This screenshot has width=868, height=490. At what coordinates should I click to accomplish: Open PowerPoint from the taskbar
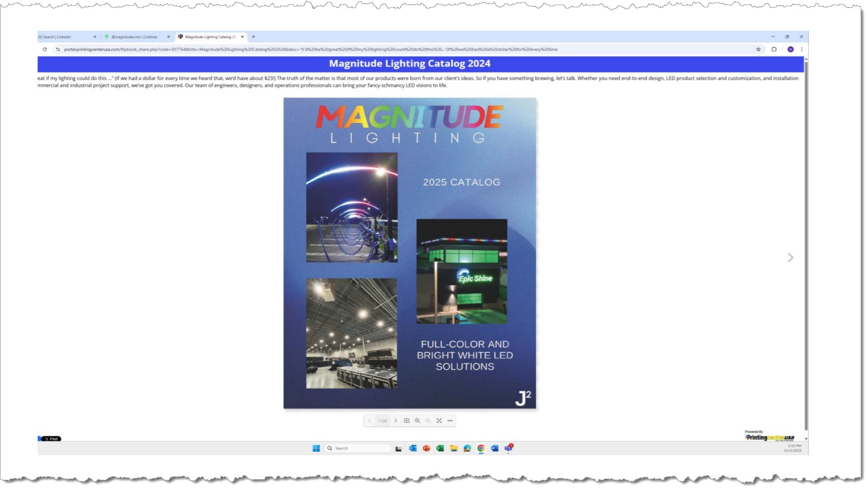tap(426, 448)
